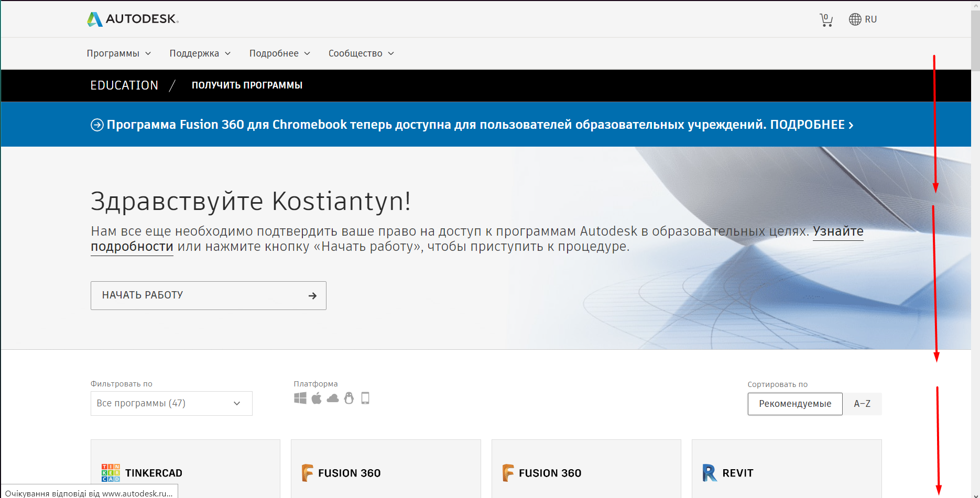Image resolution: width=980 pixels, height=498 pixels.
Task: Open the shopping cart
Action: point(826,20)
